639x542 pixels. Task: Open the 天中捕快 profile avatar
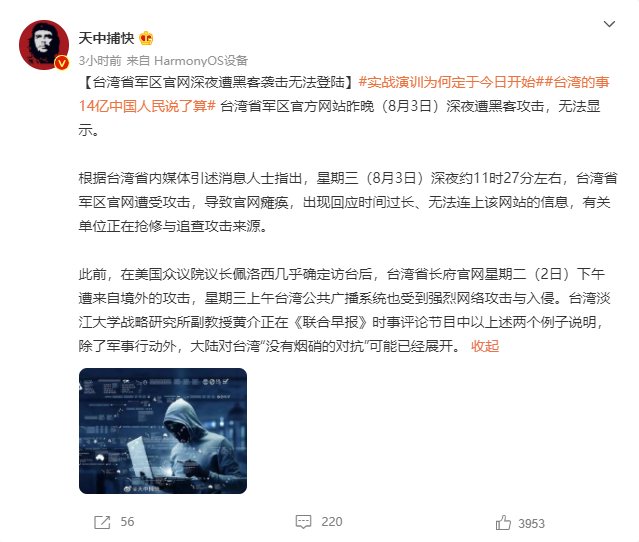[44, 45]
